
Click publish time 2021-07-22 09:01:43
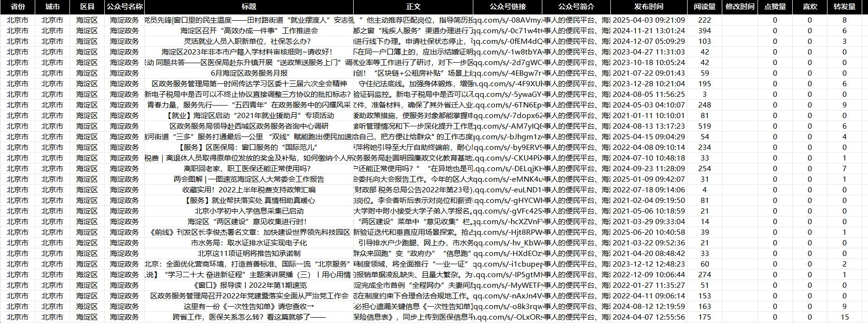pyautogui.click(x=649, y=73)
